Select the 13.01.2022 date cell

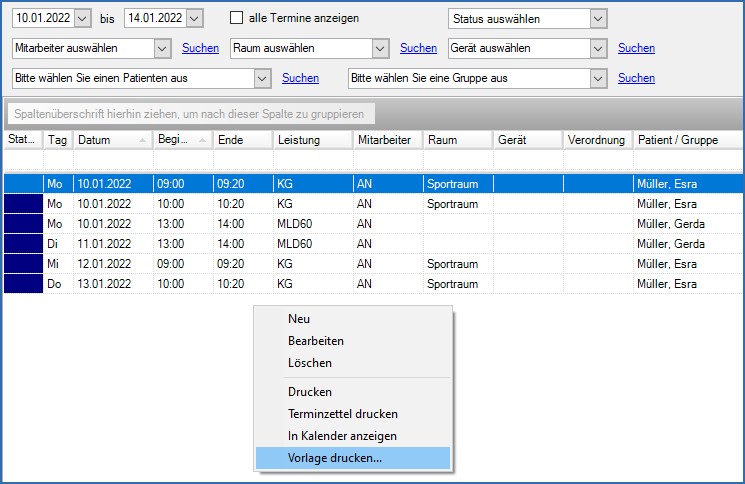113,284
